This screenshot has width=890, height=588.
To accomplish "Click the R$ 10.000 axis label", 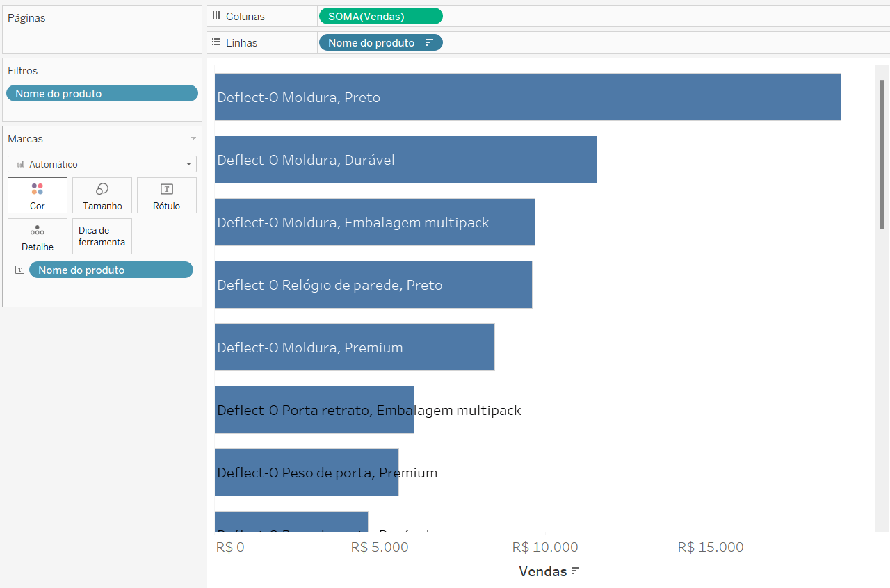I will click(544, 547).
